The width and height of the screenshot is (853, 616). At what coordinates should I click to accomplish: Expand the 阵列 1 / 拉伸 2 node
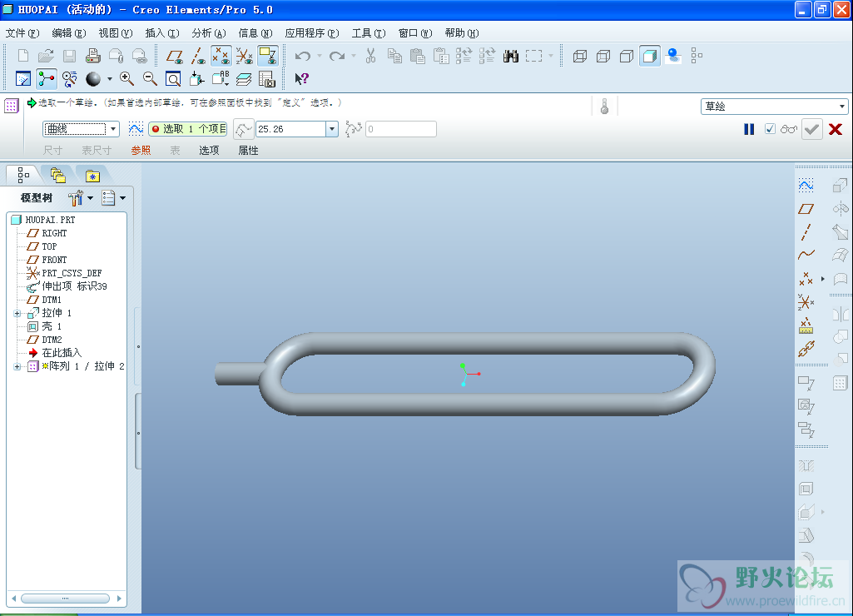pyautogui.click(x=17, y=367)
